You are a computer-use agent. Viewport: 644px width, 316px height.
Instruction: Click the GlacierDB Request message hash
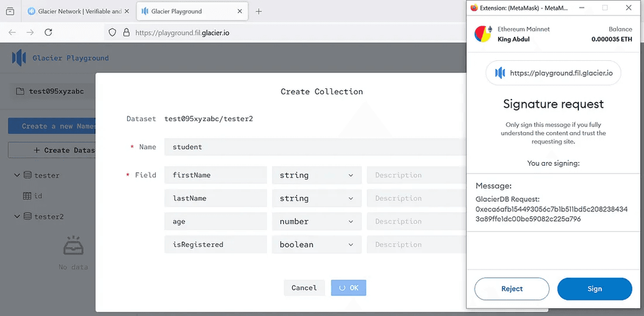click(x=552, y=214)
